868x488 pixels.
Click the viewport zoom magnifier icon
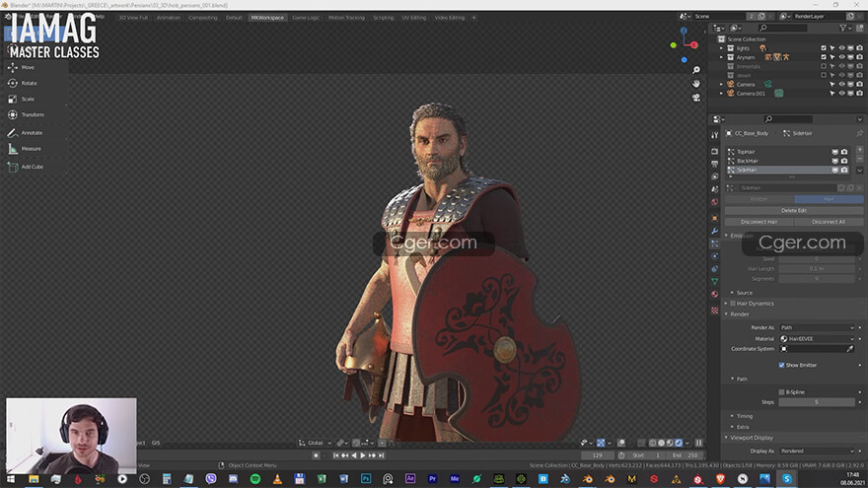(x=696, y=70)
